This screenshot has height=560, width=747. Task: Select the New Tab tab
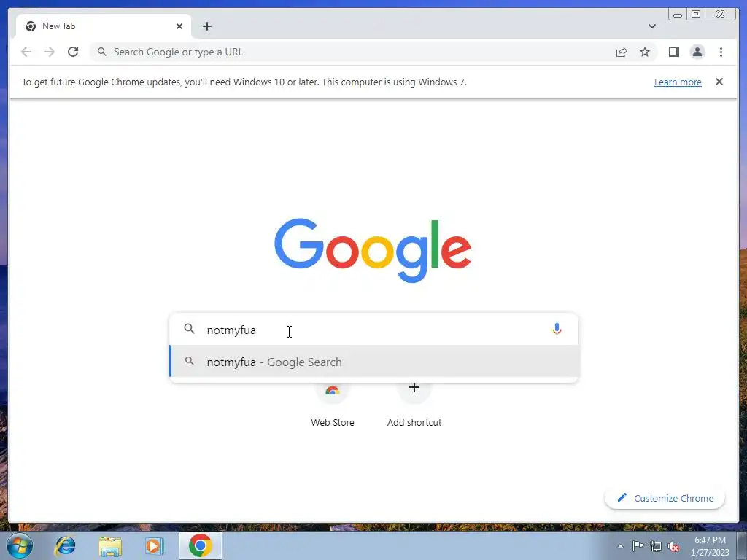pyautogui.click(x=104, y=26)
